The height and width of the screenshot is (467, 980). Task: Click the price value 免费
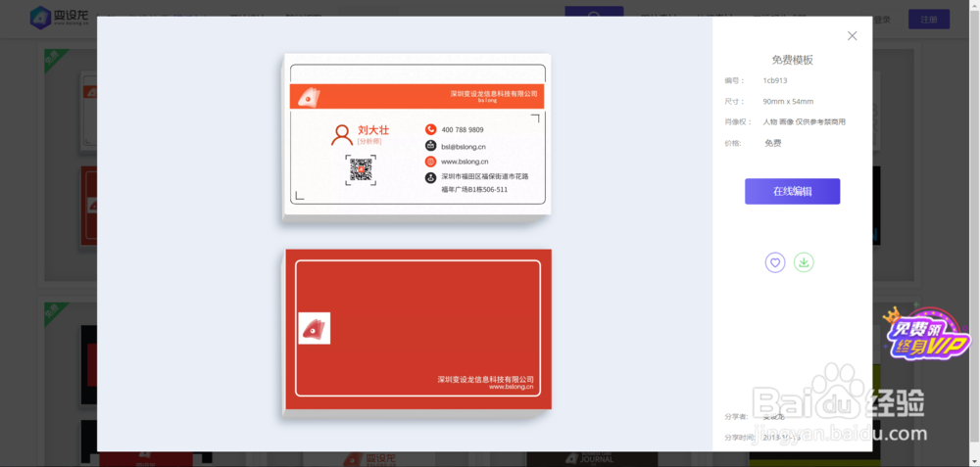point(773,143)
